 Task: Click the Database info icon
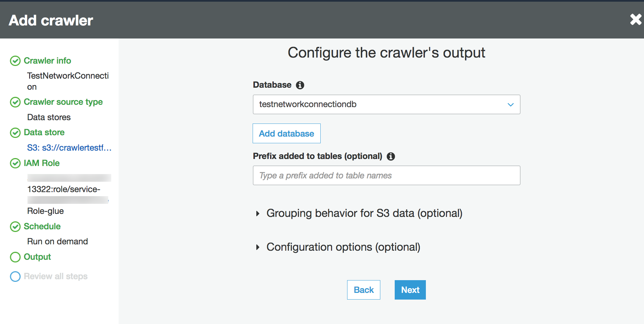pyautogui.click(x=300, y=85)
